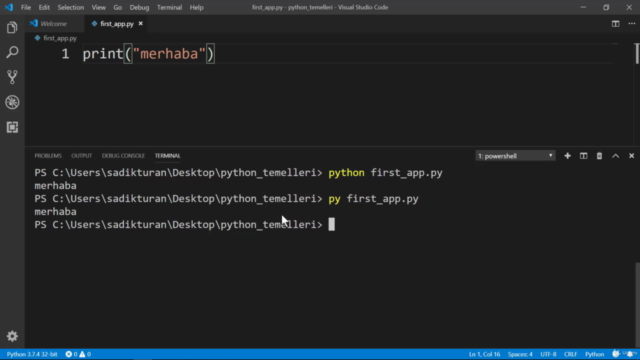Select Python 3.7.4 32-bit interpreter

coord(32,354)
